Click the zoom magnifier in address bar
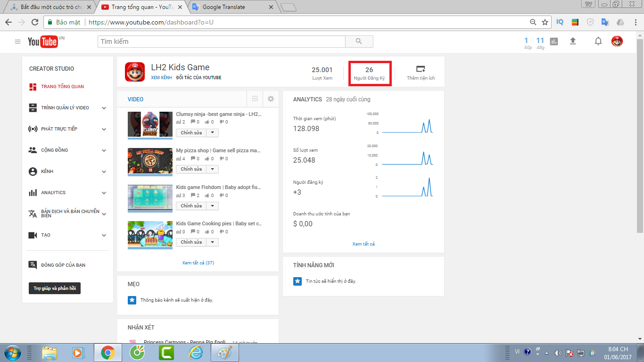 [533, 22]
